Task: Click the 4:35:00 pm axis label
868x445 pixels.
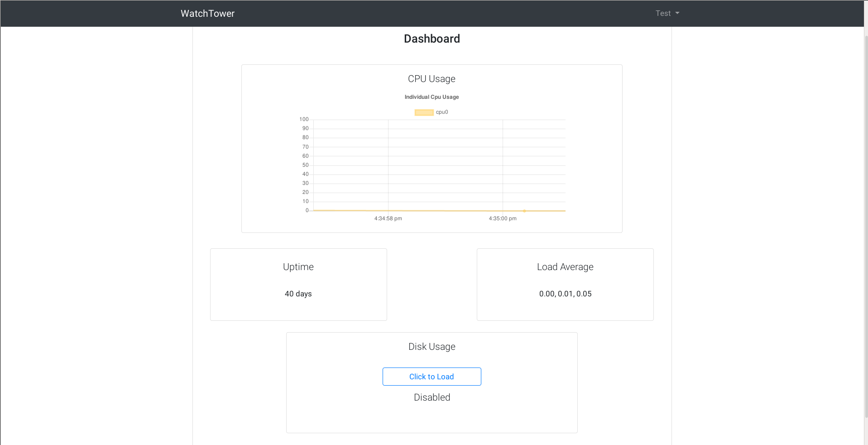Action: [503, 218]
